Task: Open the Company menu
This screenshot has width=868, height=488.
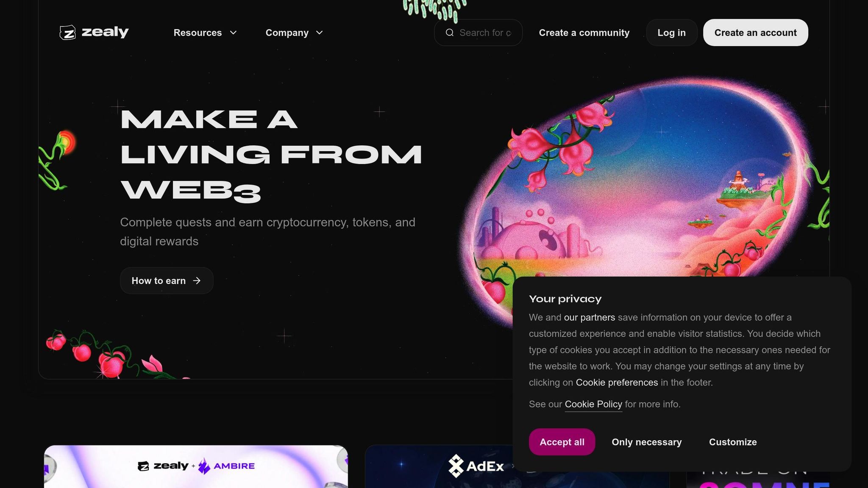Action: [294, 33]
